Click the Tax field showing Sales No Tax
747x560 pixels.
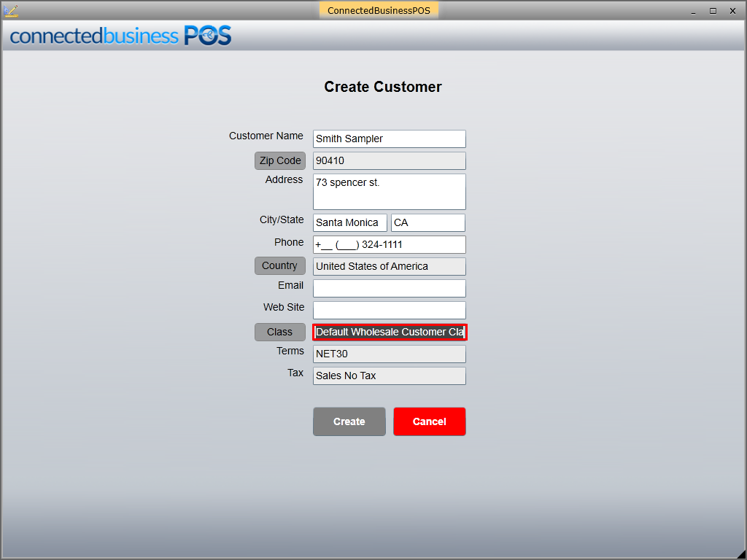(390, 376)
